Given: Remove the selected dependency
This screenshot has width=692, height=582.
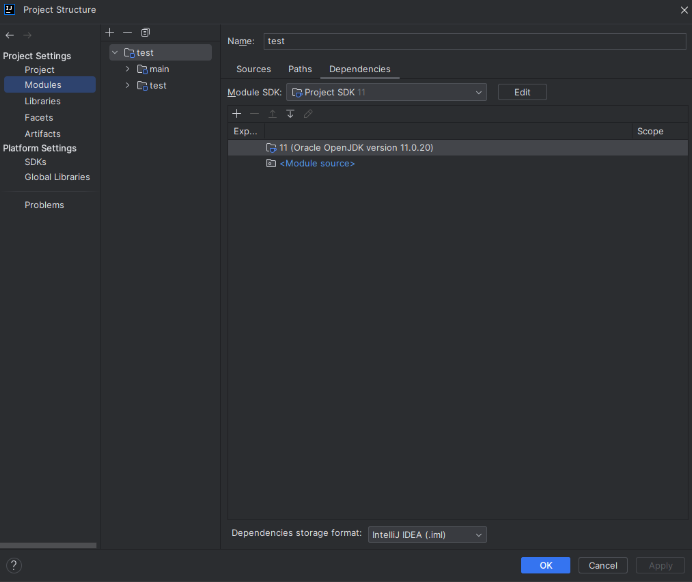Looking at the screenshot, I should (x=254, y=114).
